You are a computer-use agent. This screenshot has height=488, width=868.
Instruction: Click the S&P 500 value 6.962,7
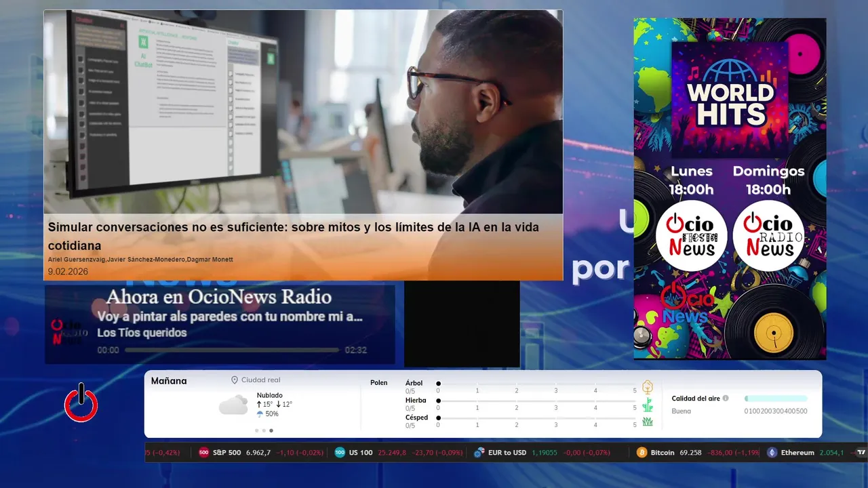click(x=258, y=452)
